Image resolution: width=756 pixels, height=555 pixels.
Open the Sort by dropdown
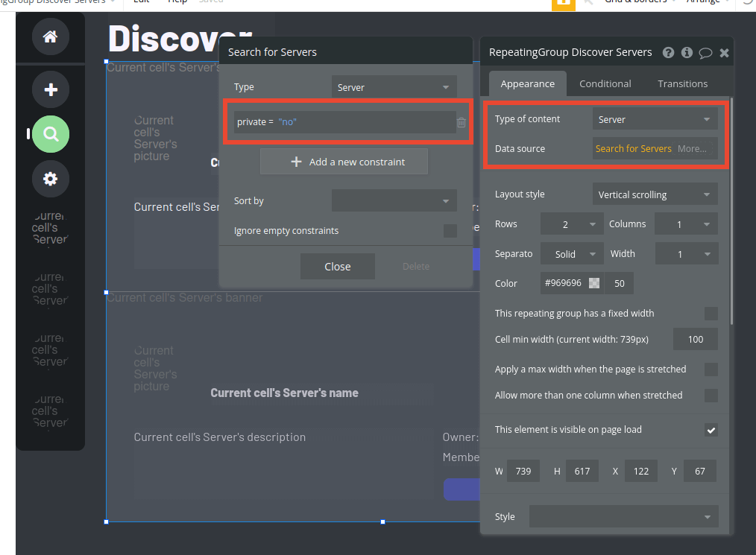coord(394,200)
